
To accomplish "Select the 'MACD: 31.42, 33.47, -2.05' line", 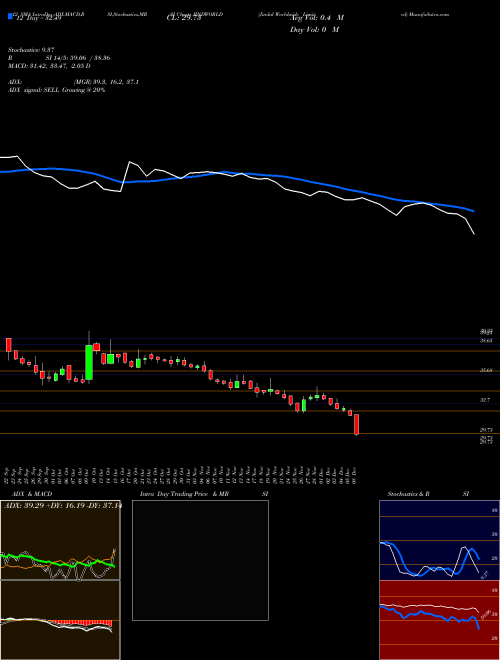I will 47,66.
